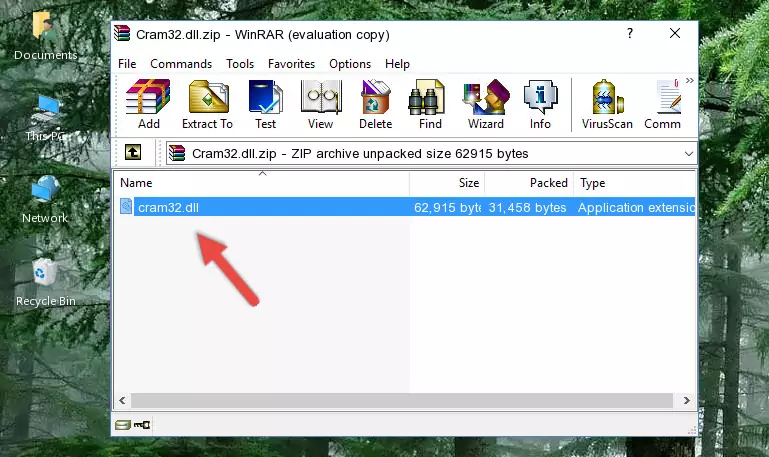Click the Find binoculars toolbar icon
This screenshot has width=769, height=457.
[427, 97]
